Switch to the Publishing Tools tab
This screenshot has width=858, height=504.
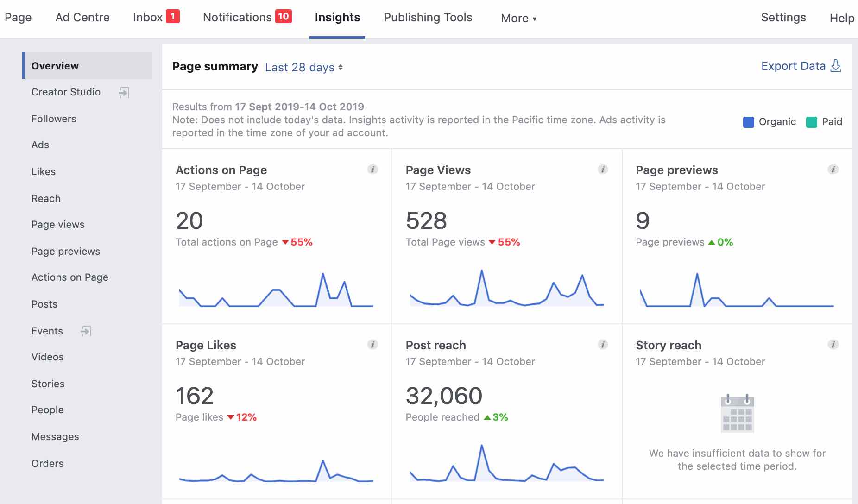click(428, 17)
